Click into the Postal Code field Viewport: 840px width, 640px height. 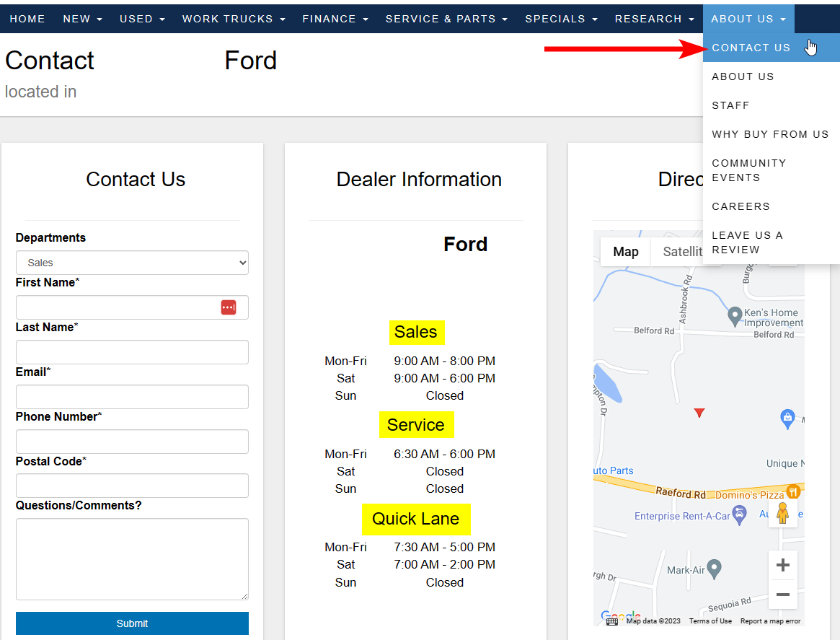point(133,486)
